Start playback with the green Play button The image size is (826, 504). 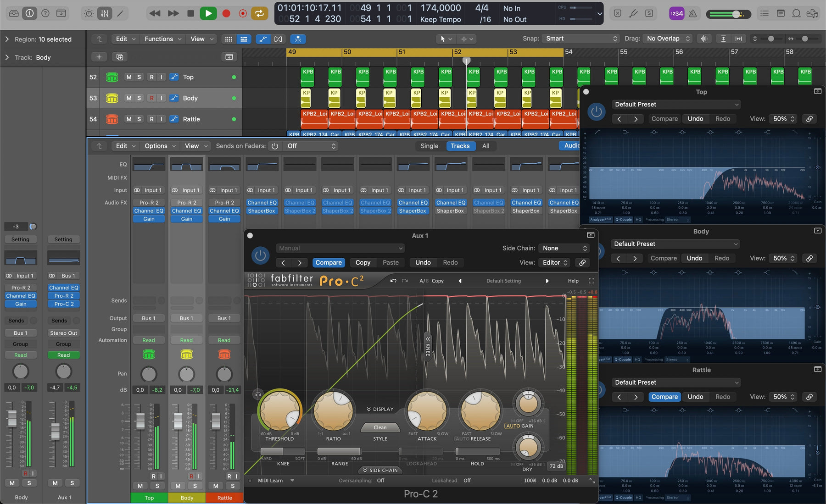[208, 13]
